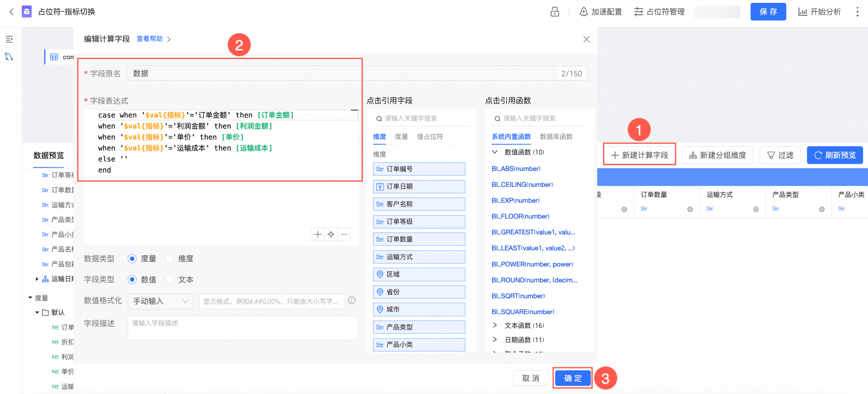Open 查看帮助 link

pyautogui.click(x=150, y=39)
